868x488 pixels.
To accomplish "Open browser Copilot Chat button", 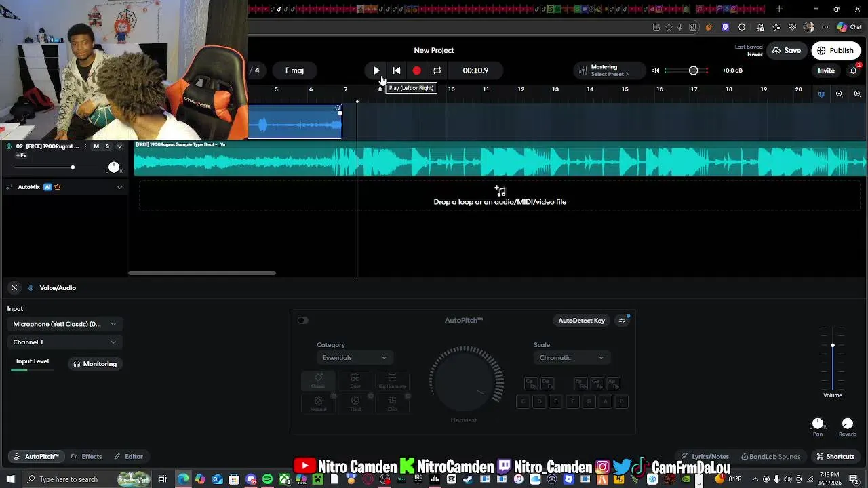I will pos(849,27).
